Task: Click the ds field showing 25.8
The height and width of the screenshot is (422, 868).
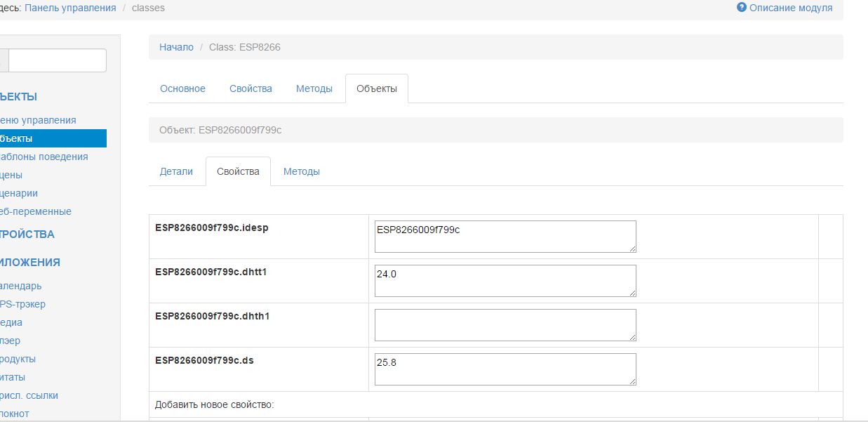Action: click(505, 369)
